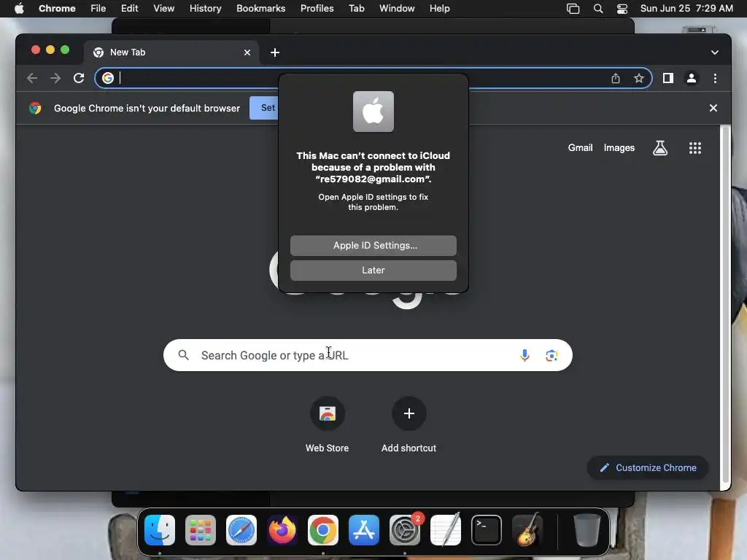
Task: Bookmark this tab with star icon
Action: [639, 78]
